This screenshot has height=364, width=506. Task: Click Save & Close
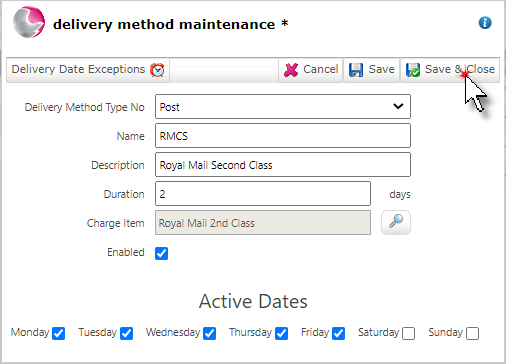click(450, 70)
